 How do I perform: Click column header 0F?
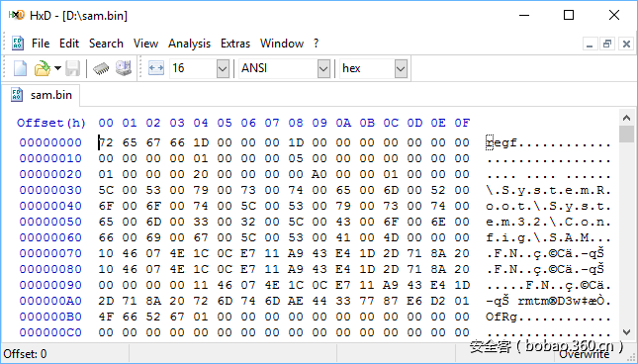(x=462, y=123)
